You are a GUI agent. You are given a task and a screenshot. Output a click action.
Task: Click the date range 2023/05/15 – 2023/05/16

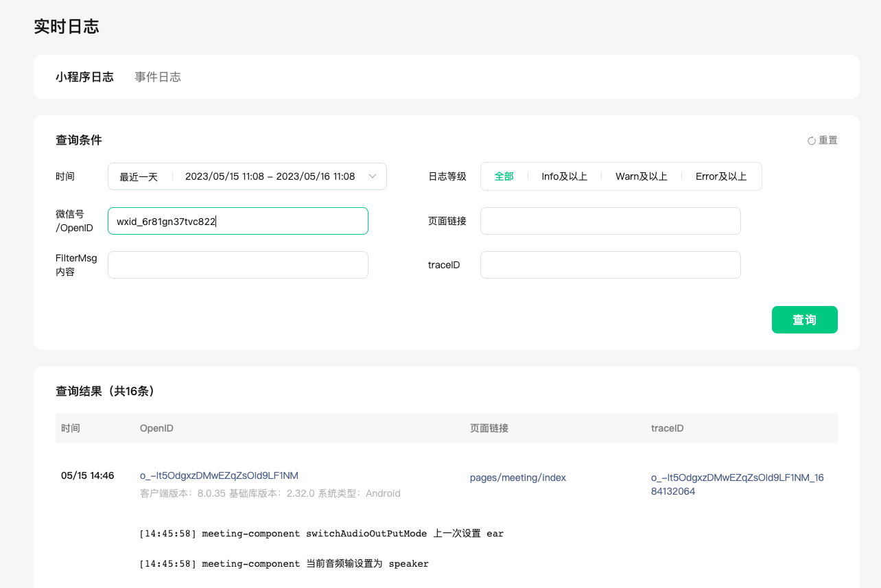pyautogui.click(x=270, y=176)
